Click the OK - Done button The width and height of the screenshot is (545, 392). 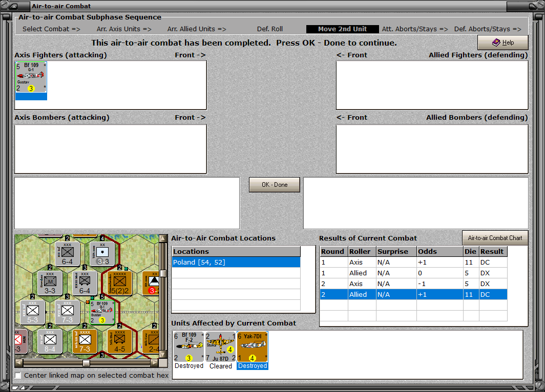coord(274,185)
